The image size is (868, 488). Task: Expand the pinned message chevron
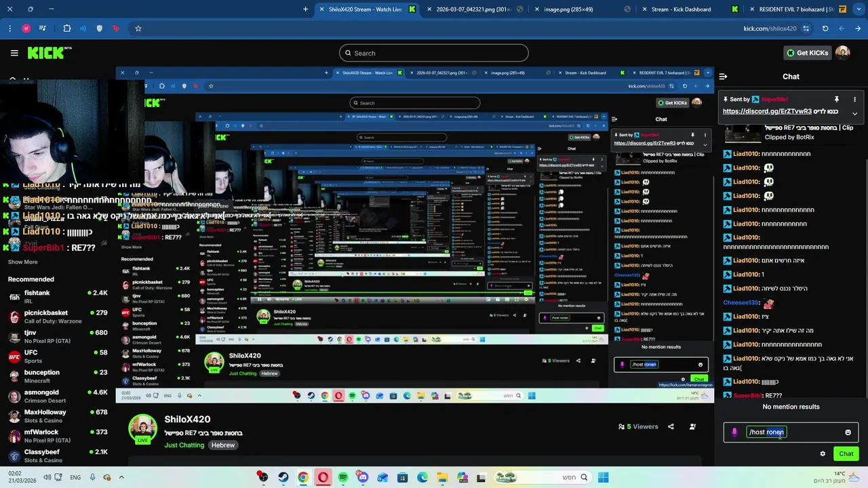[x=854, y=113]
